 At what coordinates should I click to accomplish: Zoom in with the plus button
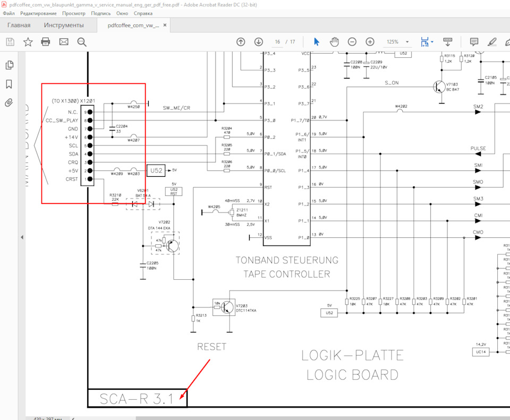(x=370, y=41)
